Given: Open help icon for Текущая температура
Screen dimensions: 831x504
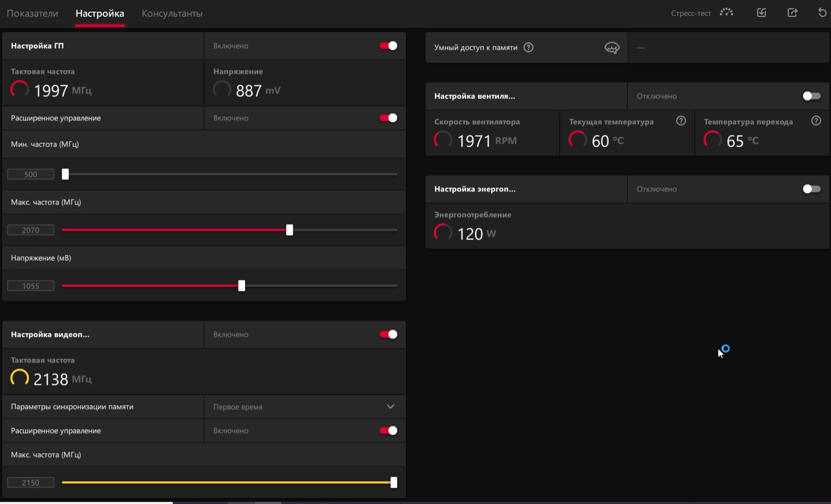Looking at the screenshot, I should coord(681,121).
